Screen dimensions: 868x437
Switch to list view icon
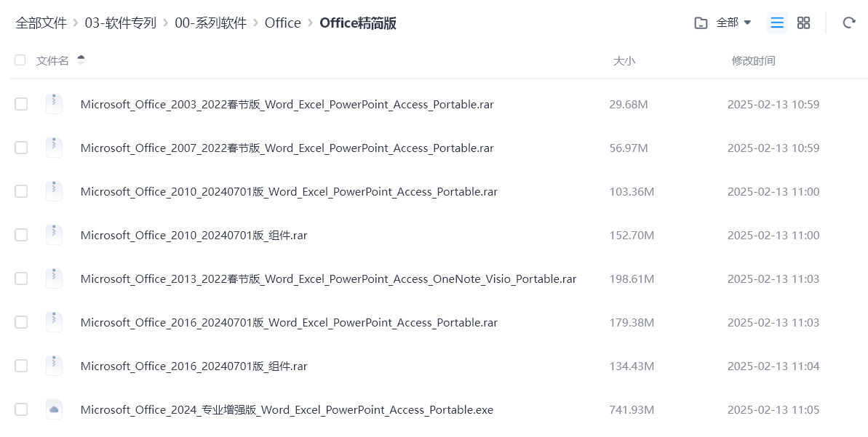[777, 23]
